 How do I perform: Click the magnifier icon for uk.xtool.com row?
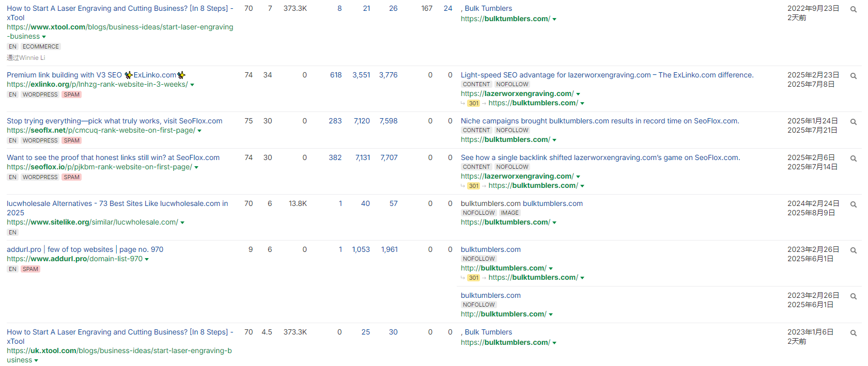(854, 333)
